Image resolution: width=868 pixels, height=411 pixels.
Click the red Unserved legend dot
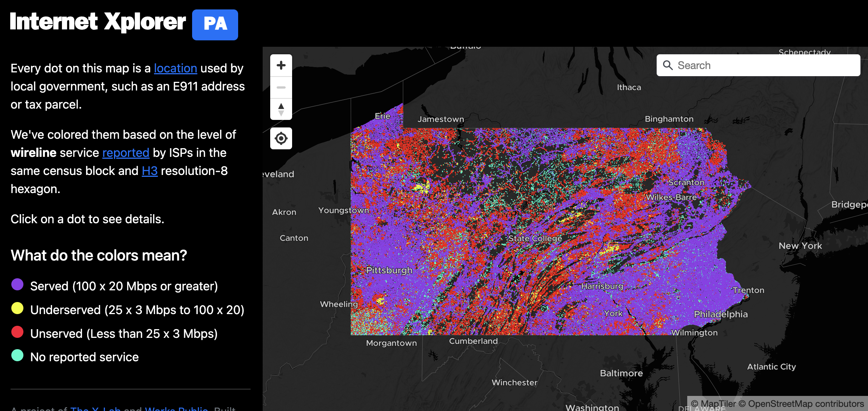[x=17, y=332]
